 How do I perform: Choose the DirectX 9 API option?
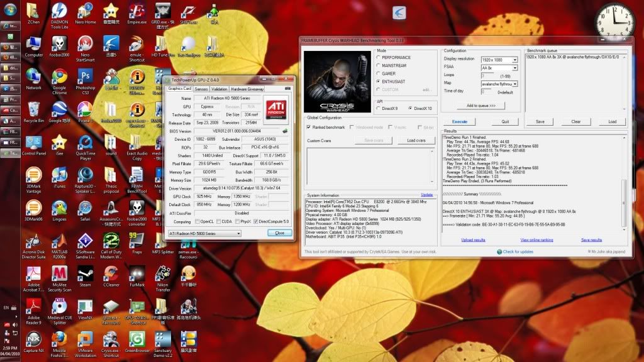[x=379, y=108]
